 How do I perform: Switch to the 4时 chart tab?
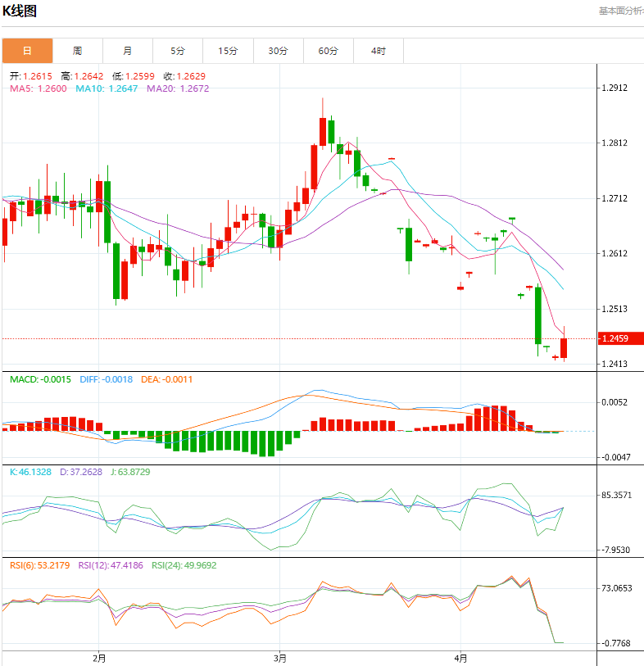click(x=379, y=51)
